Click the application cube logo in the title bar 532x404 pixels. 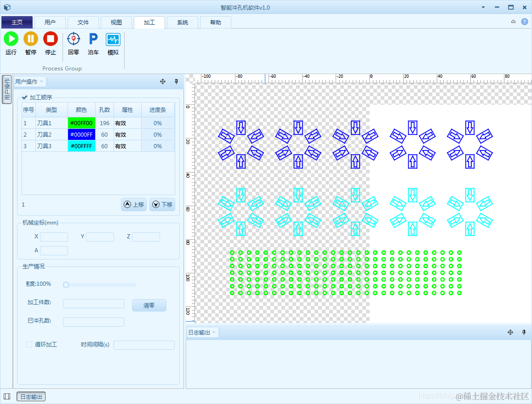[x=7, y=7]
